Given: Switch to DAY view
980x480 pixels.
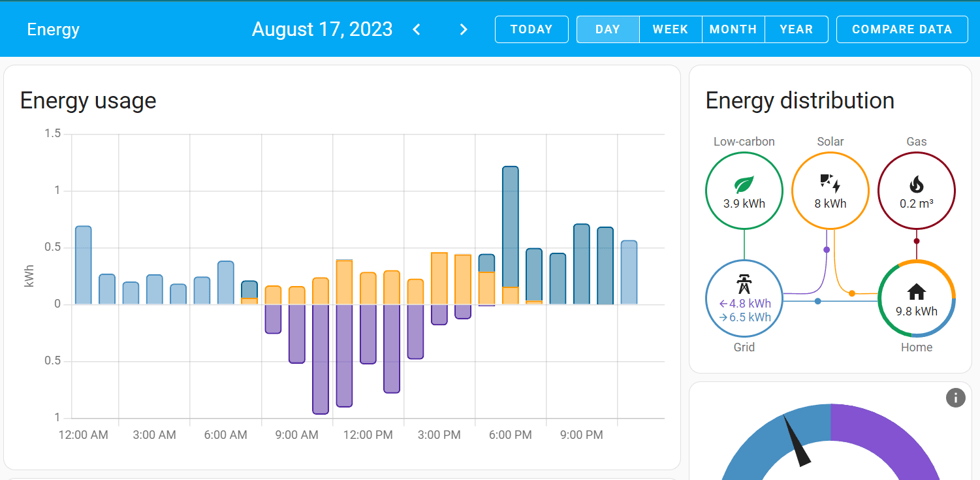Looking at the screenshot, I should [x=608, y=29].
